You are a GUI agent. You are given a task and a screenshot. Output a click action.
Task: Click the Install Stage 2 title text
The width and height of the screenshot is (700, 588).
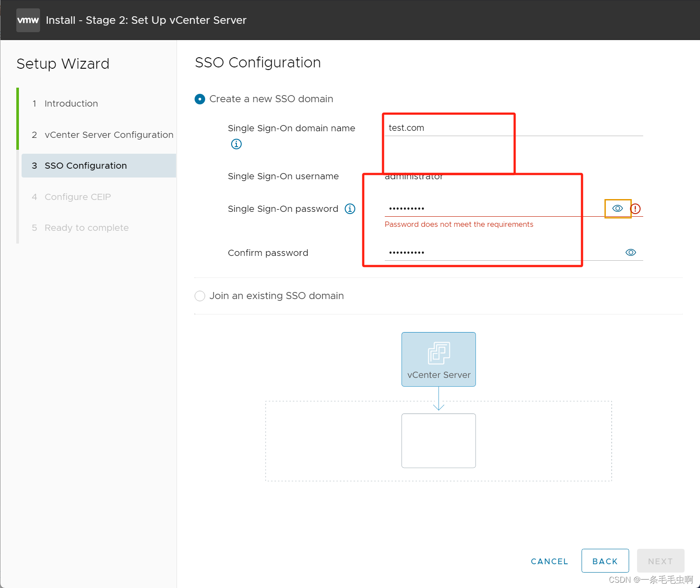(146, 20)
